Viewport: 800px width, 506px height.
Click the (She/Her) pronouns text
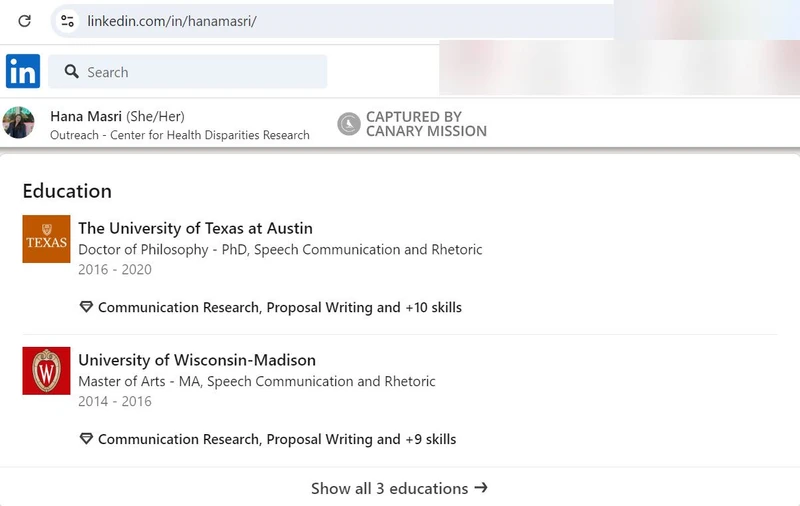[x=156, y=117]
